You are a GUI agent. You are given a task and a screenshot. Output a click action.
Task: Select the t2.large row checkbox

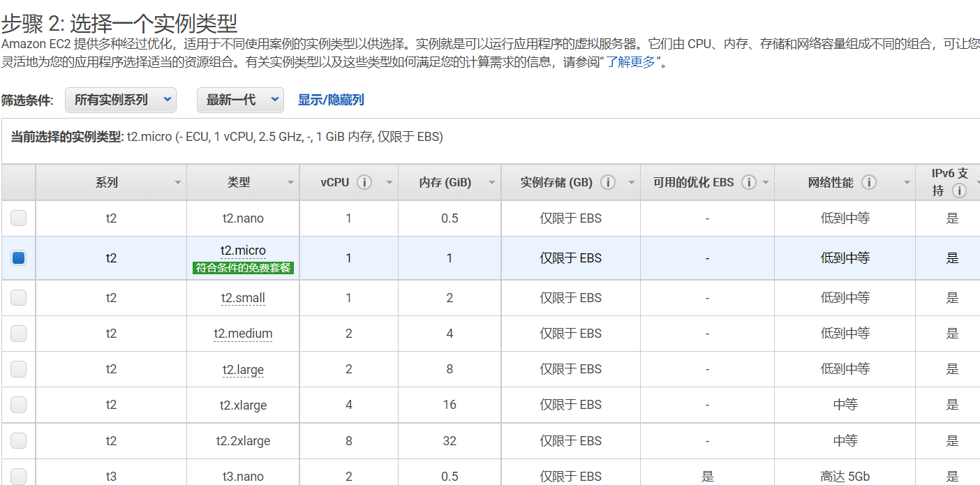[x=18, y=369]
